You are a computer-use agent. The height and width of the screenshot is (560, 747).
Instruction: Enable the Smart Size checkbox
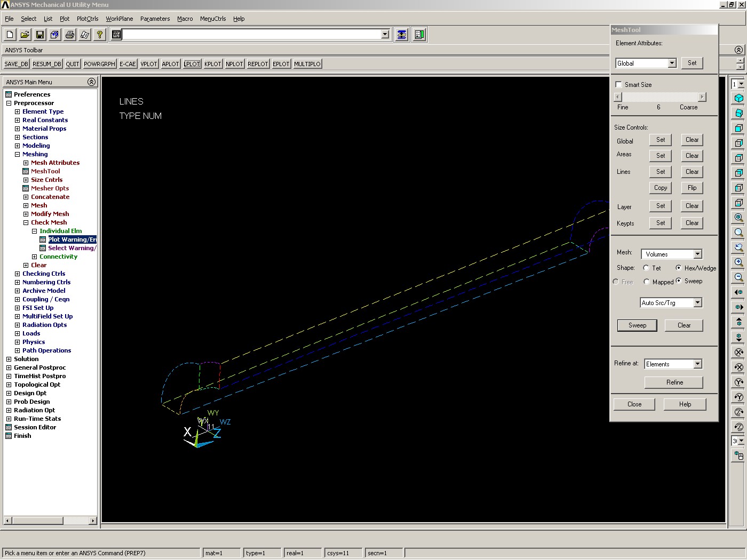[x=618, y=84]
